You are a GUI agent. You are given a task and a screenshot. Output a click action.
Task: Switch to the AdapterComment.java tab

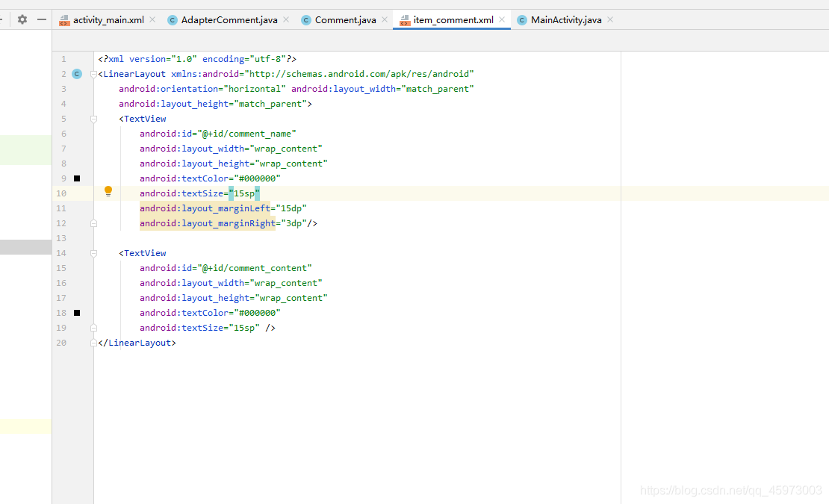(x=229, y=20)
